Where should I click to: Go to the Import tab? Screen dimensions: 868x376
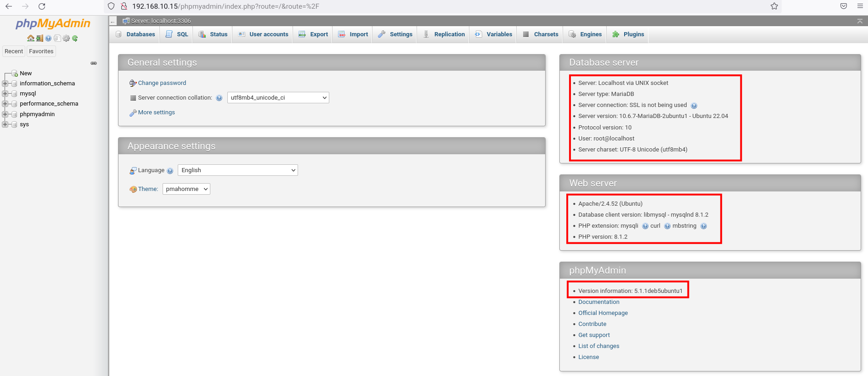[x=353, y=34]
